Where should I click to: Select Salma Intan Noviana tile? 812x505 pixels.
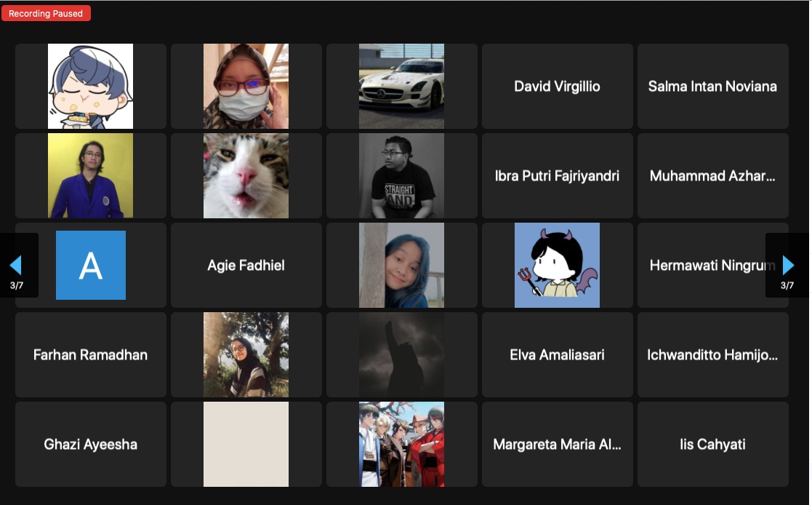(712, 86)
